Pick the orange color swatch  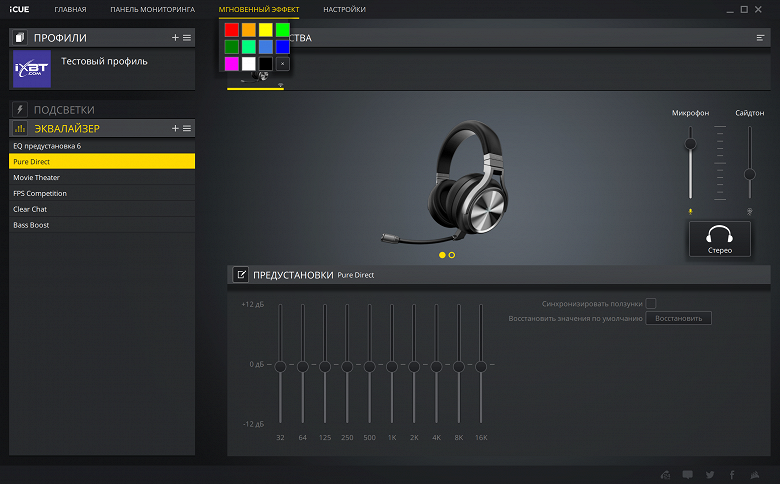pyautogui.click(x=249, y=30)
